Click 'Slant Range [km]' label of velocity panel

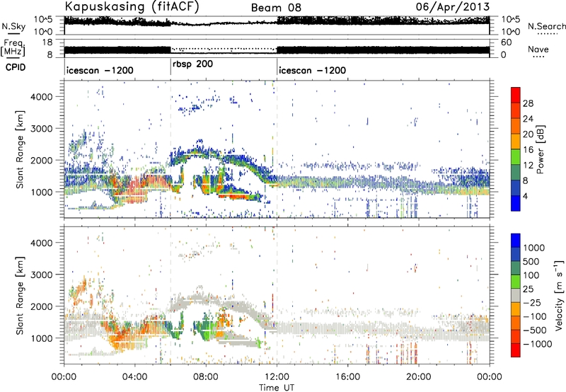click(x=20, y=295)
